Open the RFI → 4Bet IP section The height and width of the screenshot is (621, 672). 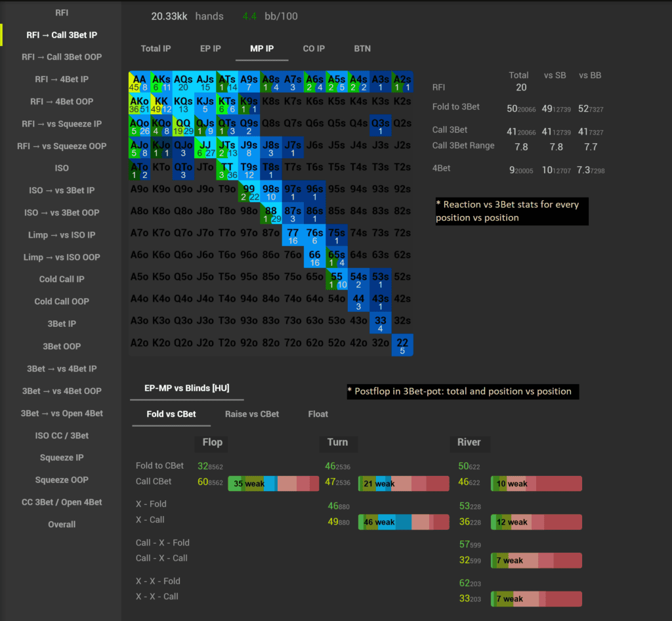tap(62, 79)
